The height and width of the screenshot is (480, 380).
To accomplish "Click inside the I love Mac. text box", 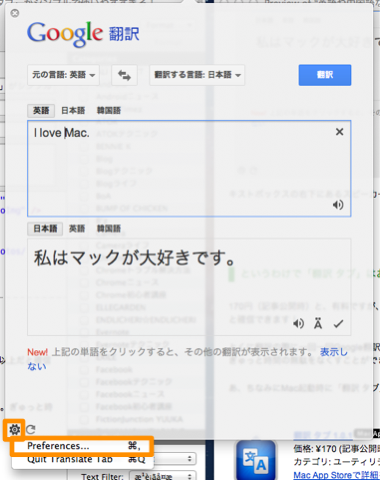I will coord(189,169).
